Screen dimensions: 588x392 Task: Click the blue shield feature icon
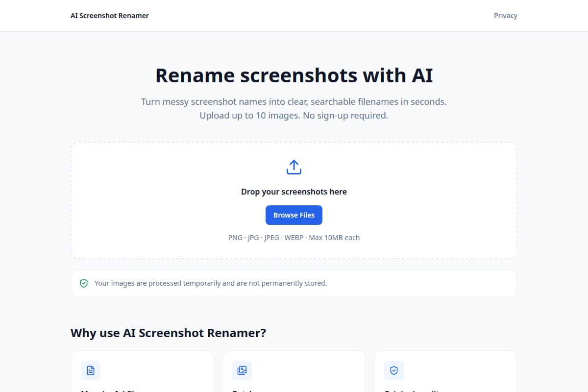pos(394,370)
